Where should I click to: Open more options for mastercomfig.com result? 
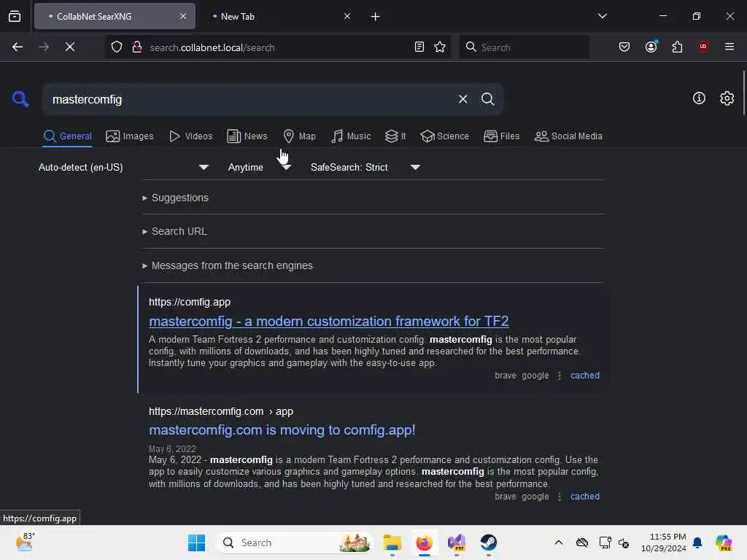click(x=560, y=497)
